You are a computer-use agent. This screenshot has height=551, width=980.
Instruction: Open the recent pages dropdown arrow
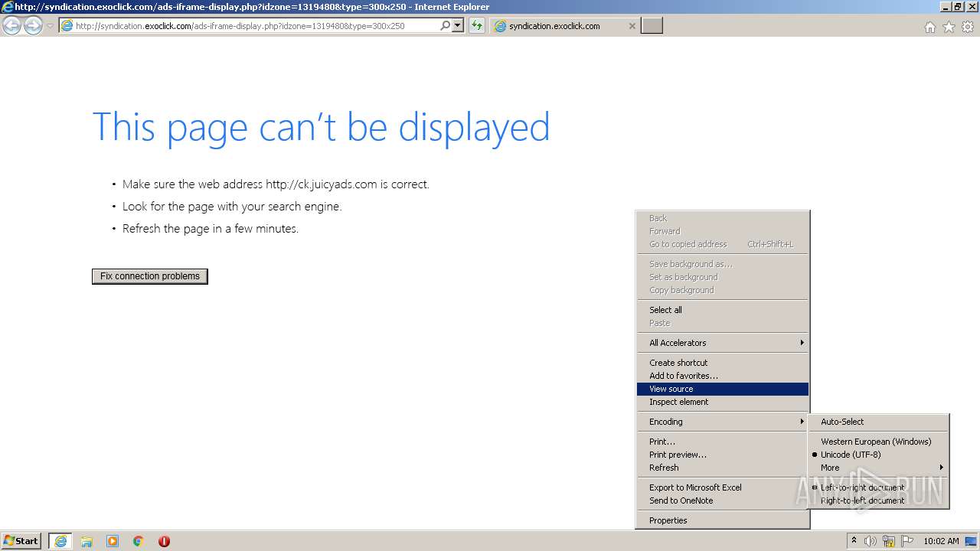pyautogui.click(x=50, y=26)
